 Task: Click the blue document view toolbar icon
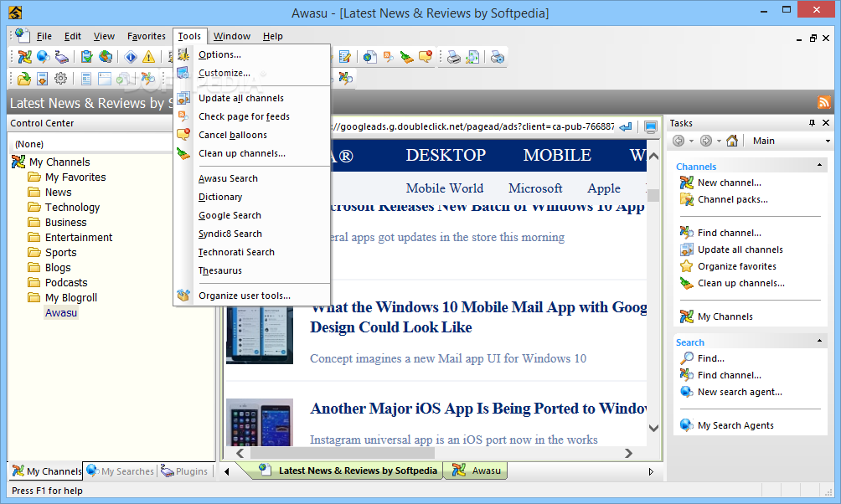pyautogui.click(x=85, y=79)
